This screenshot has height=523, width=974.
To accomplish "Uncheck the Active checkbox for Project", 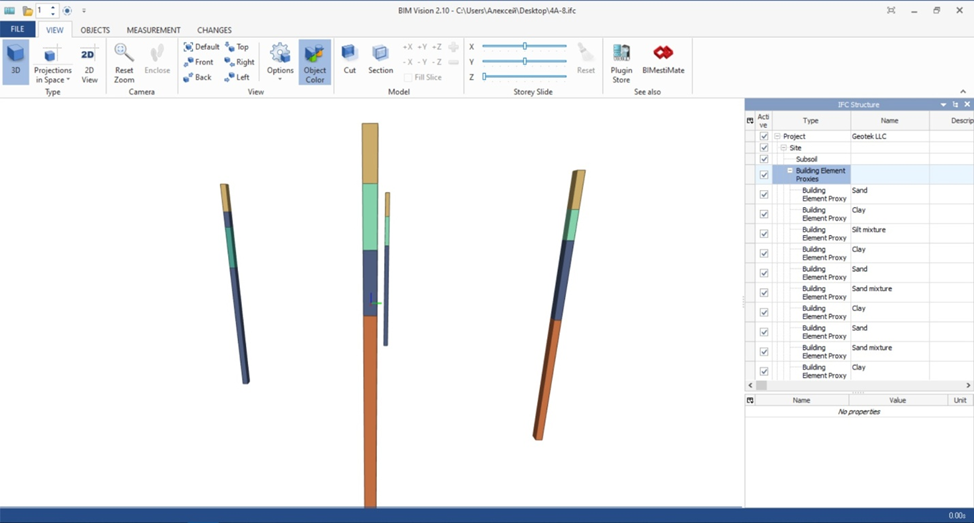I will coord(764,136).
